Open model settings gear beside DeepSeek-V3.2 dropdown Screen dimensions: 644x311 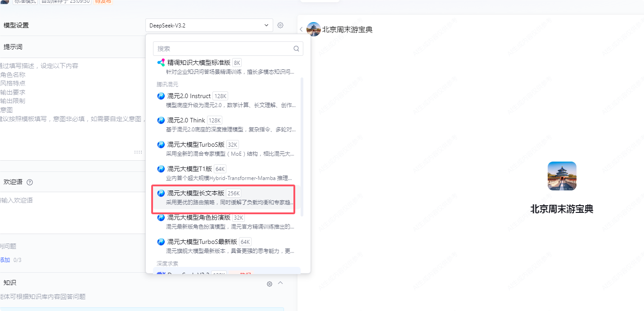pyautogui.click(x=280, y=25)
